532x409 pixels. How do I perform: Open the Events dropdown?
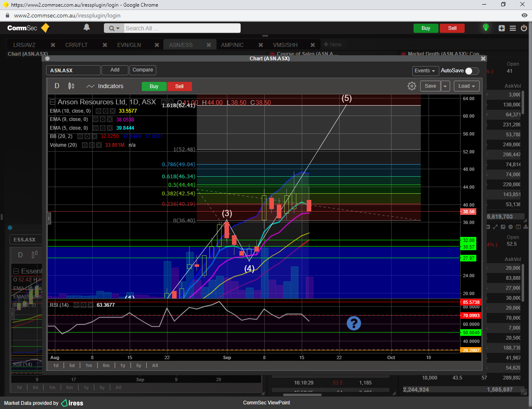pyautogui.click(x=425, y=71)
